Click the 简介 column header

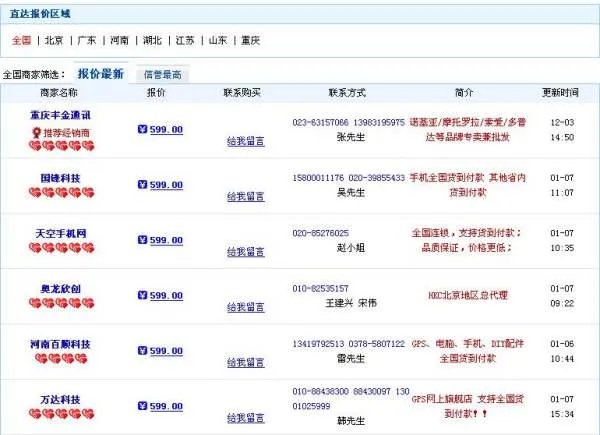pyautogui.click(x=464, y=93)
